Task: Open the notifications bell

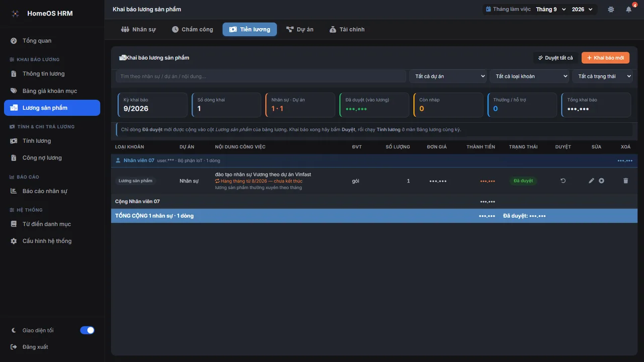Action: pos(628,10)
